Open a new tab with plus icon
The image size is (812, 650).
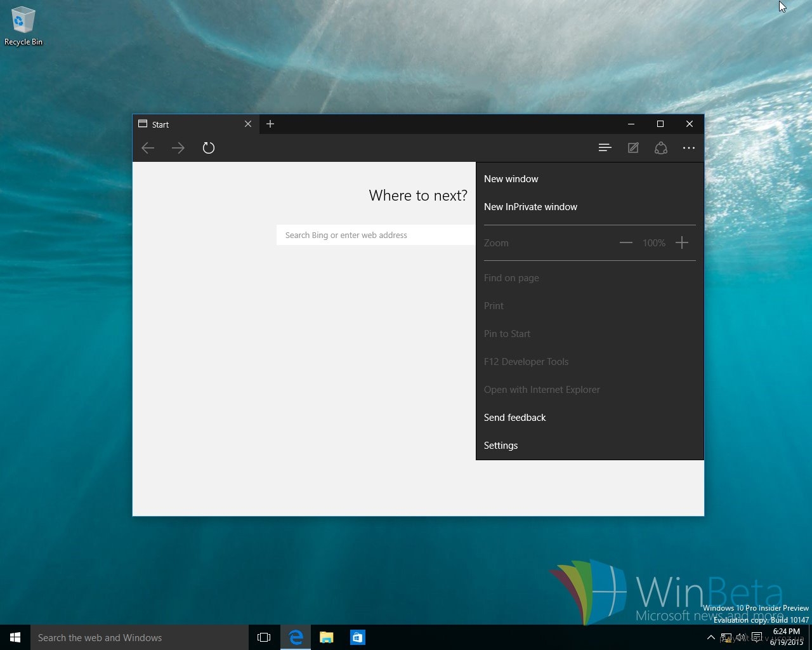tap(270, 124)
